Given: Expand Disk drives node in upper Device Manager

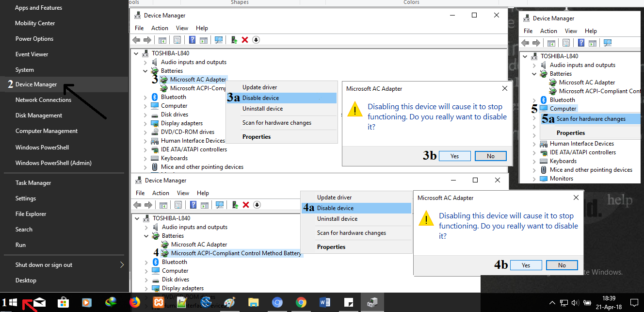Looking at the screenshot, I should pyautogui.click(x=145, y=115).
